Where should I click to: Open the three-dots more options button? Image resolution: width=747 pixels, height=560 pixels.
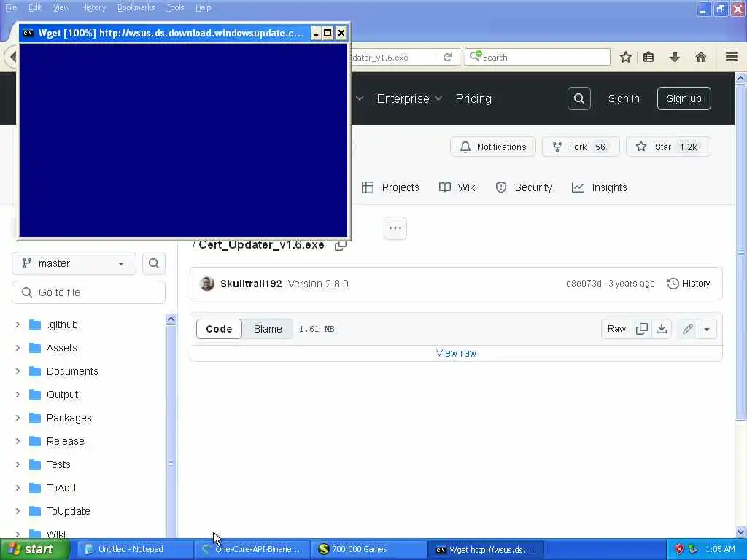[395, 228]
